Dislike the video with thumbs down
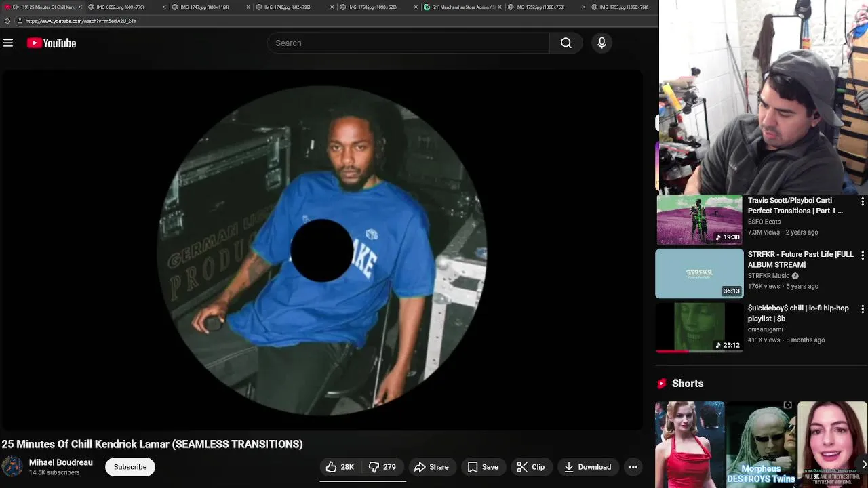This screenshot has width=868, height=488. click(383, 467)
